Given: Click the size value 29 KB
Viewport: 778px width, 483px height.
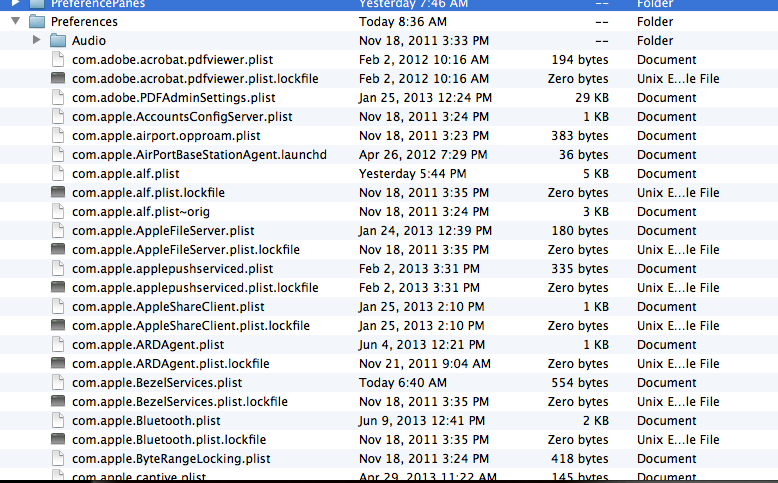Looking at the screenshot, I should pos(592,98).
